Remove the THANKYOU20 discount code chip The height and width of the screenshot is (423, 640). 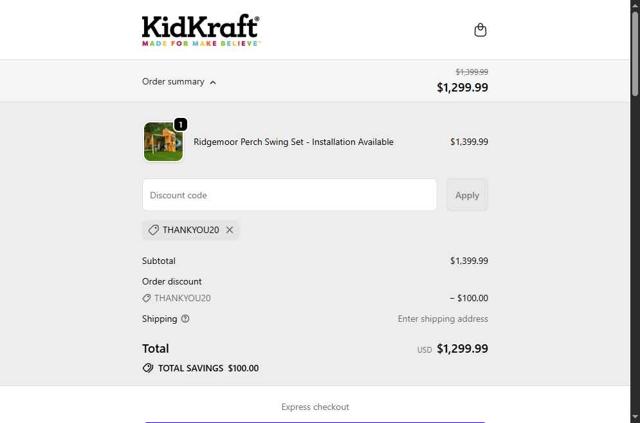coord(230,230)
